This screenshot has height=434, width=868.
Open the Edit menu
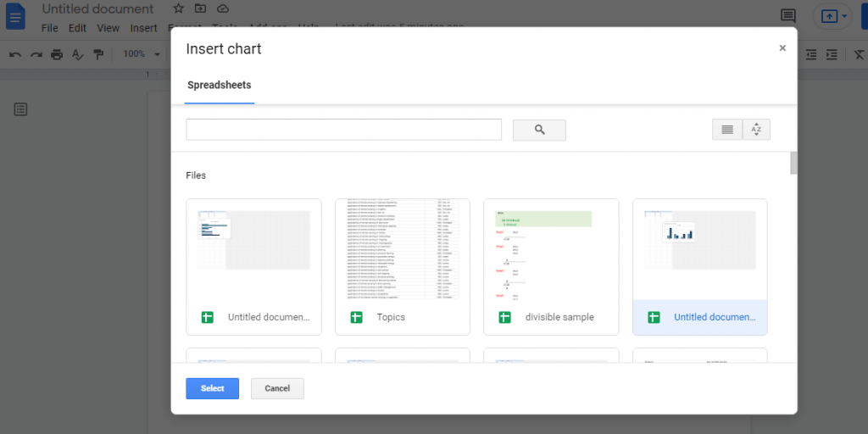coord(77,28)
